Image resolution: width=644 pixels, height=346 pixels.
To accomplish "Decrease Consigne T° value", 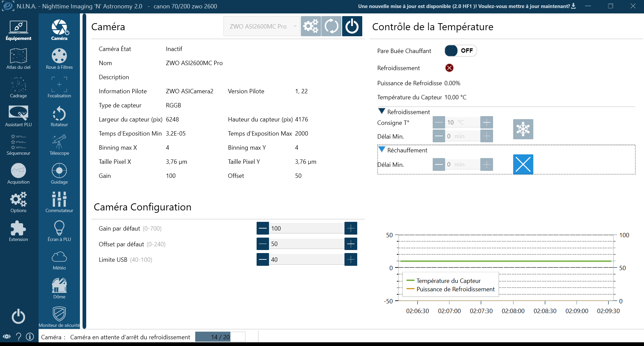I will tap(439, 122).
